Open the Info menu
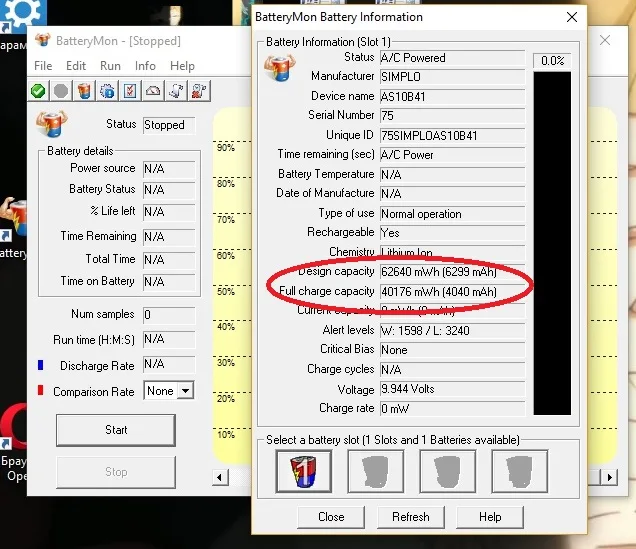The width and height of the screenshot is (636, 549). pos(145,66)
